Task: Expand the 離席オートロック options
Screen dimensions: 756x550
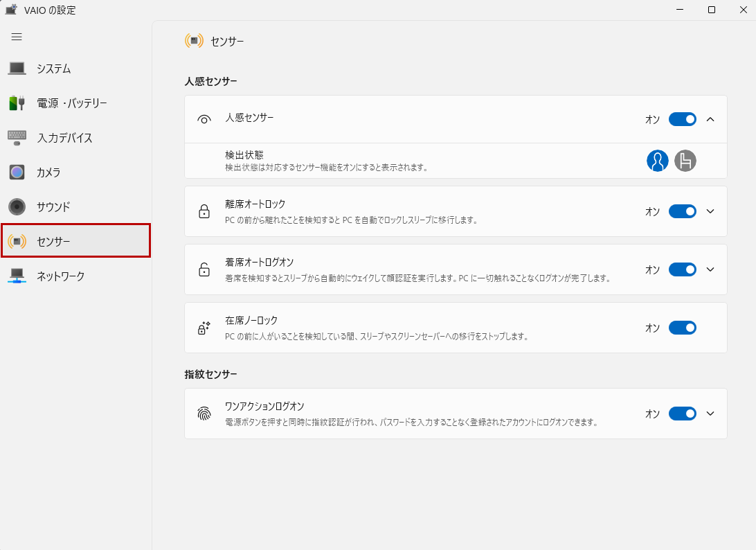Action: coord(710,211)
